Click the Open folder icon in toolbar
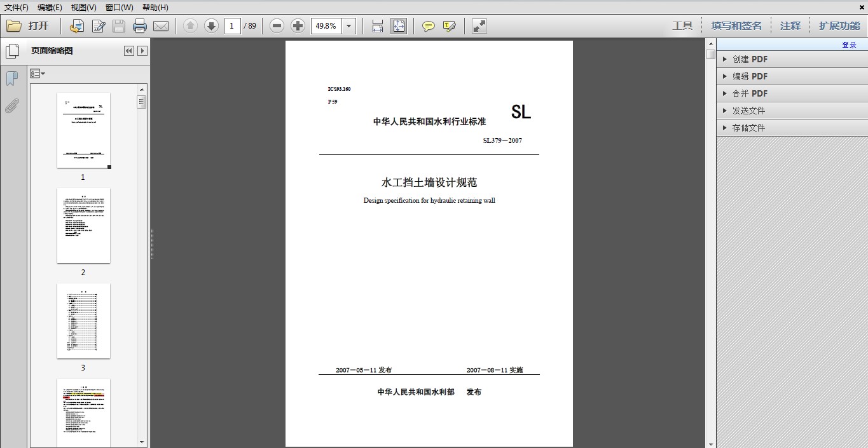 [14, 26]
